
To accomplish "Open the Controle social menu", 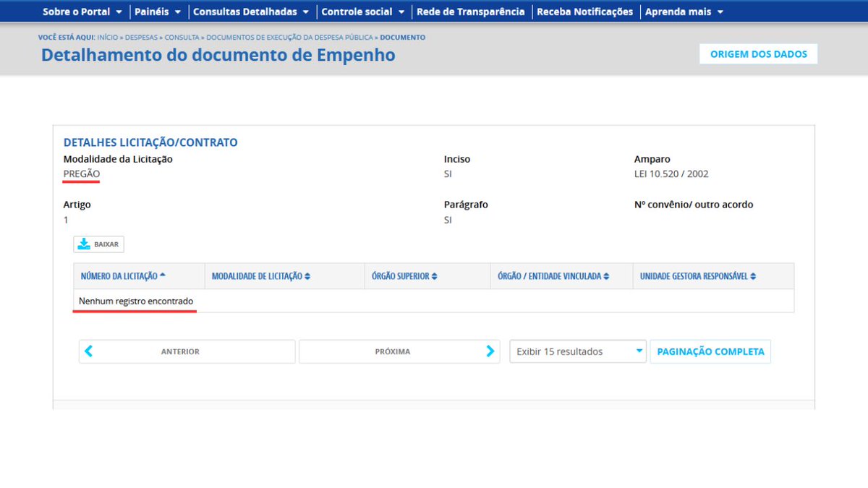I will [x=362, y=12].
